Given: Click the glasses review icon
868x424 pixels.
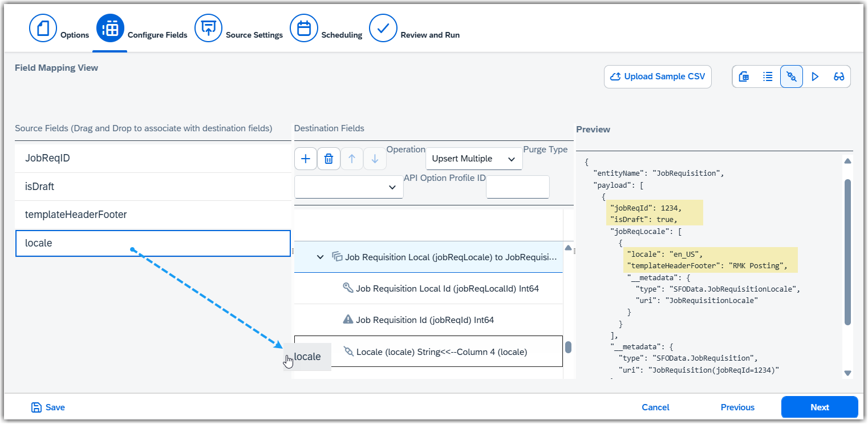Looking at the screenshot, I should (x=839, y=76).
